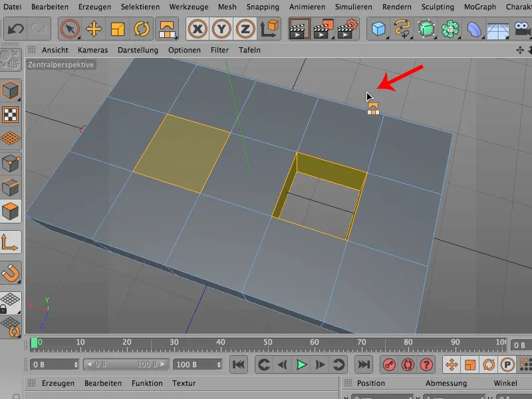Expand the snapping magnet options
This screenshot has height=399, width=532.
point(11,273)
